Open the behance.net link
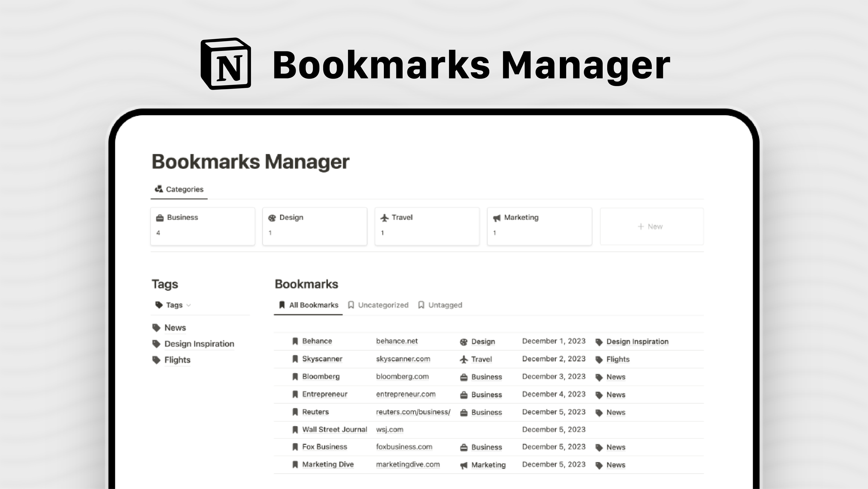868x489 pixels. pyautogui.click(x=397, y=341)
